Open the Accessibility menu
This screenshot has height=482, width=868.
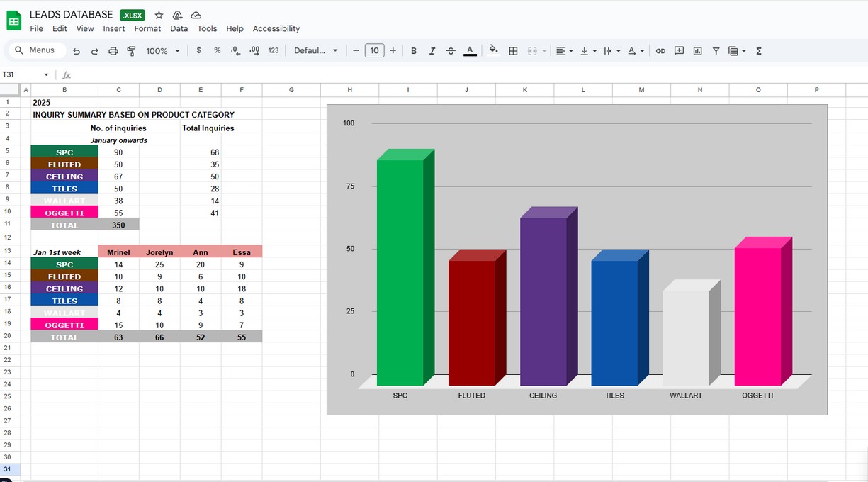(x=276, y=28)
